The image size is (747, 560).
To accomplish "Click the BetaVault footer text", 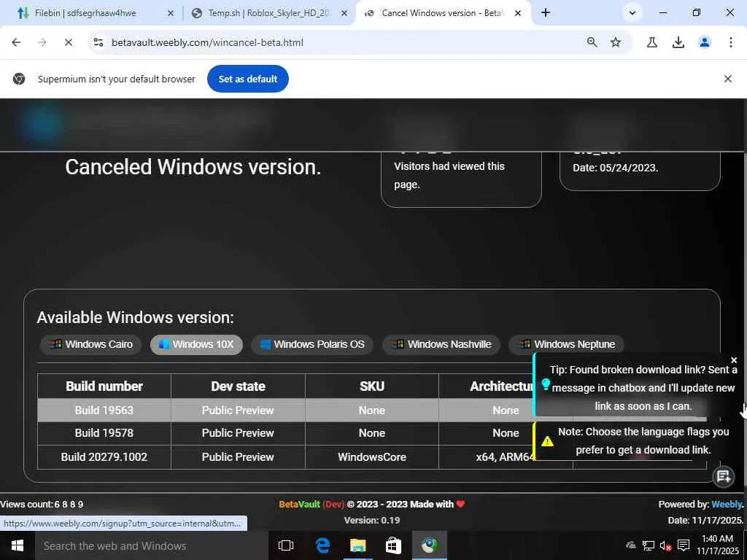I will coord(300,504).
